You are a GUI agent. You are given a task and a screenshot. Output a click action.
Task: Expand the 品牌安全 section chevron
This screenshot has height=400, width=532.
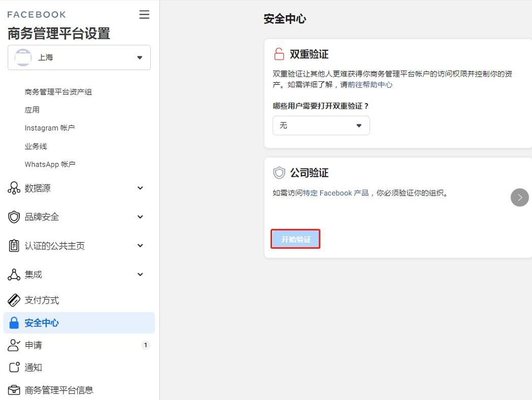click(x=140, y=217)
